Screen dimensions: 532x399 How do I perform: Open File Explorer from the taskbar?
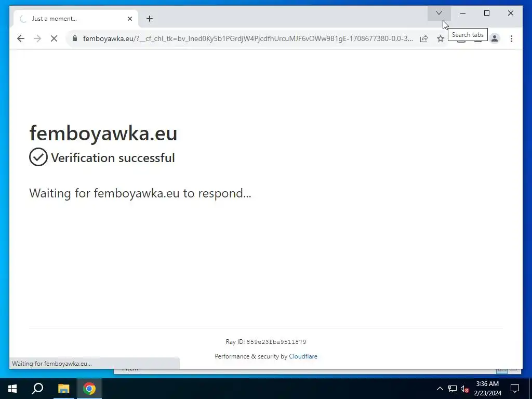[63, 389]
